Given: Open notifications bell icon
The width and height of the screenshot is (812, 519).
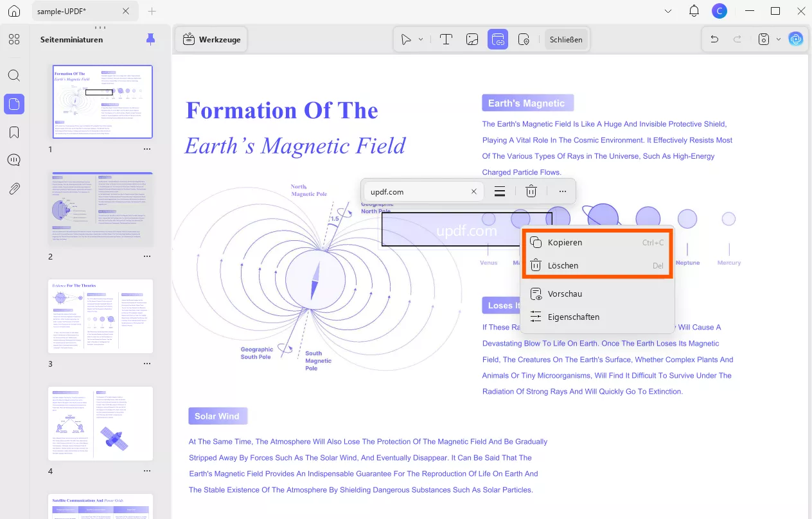Looking at the screenshot, I should point(694,11).
